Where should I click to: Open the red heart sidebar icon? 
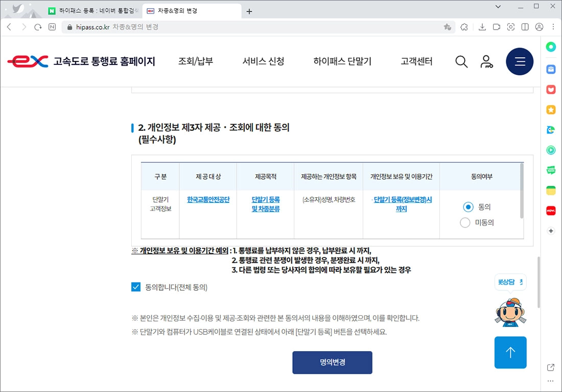pyautogui.click(x=550, y=89)
